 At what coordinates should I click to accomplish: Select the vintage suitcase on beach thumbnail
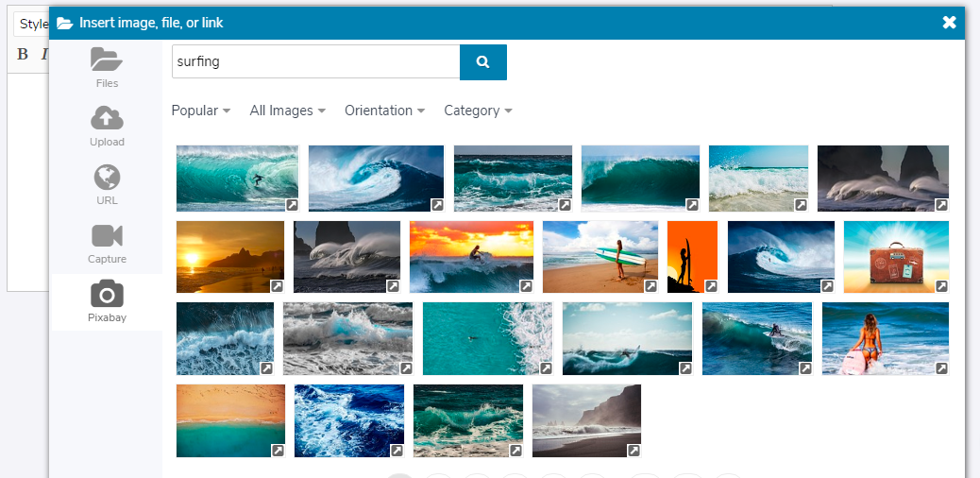[896, 257]
